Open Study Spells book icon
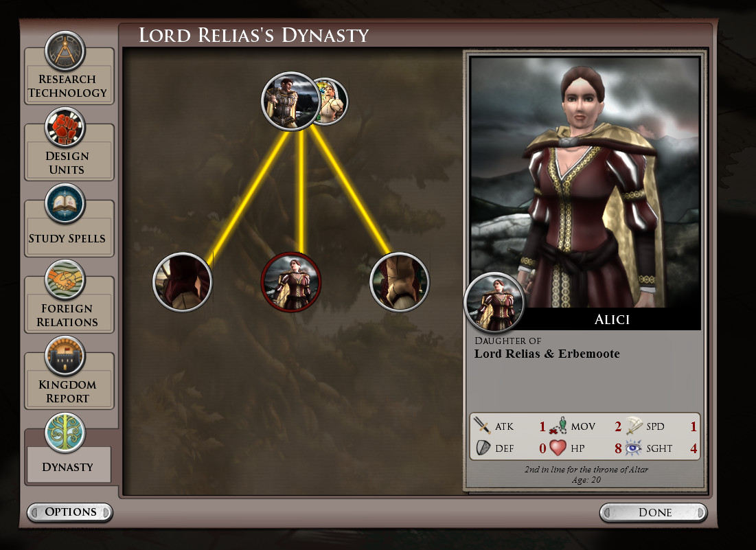Screen dimensions: 756x550 [x=65, y=204]
